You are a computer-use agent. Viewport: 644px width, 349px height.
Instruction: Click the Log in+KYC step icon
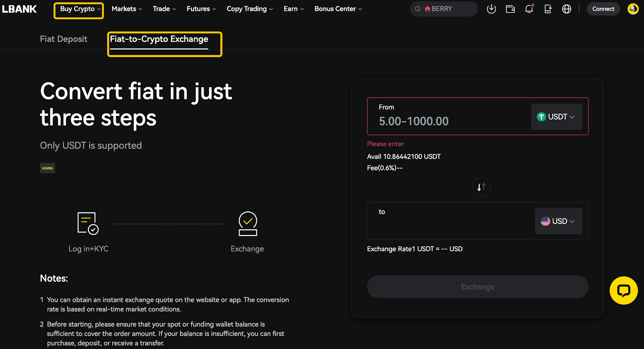pos(88,223)
